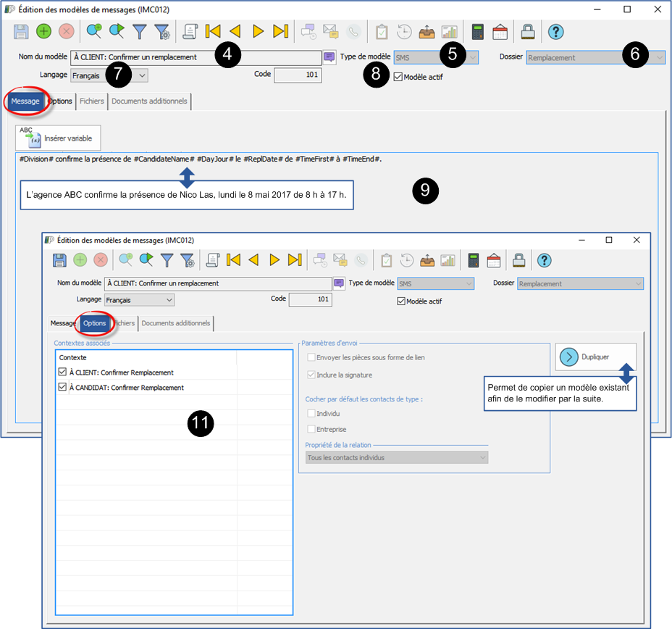This screenshot has height=629, width=672.
Task: Toggle Modèle actif checkbox in front window
Action: pos(401,301)
